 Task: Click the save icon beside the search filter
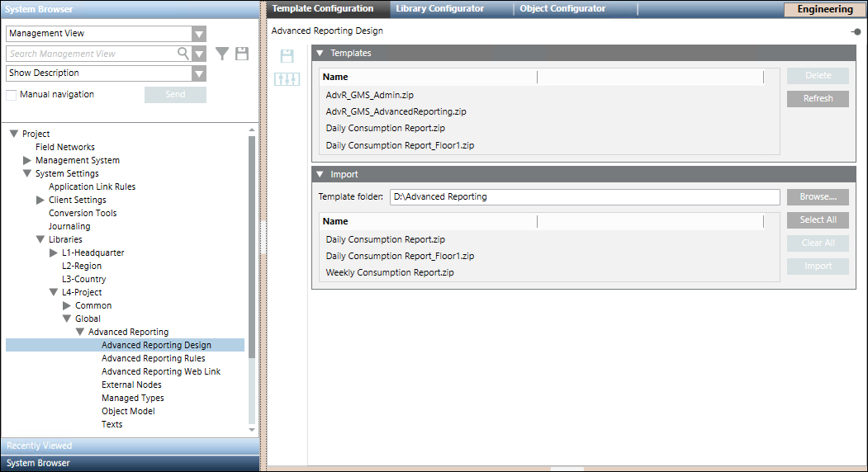[x=242, y=54]
